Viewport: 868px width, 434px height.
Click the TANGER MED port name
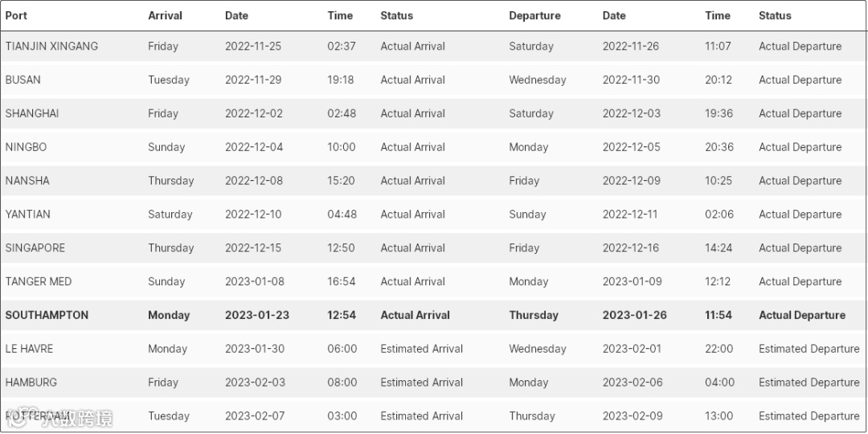click(x=39, y=282)
